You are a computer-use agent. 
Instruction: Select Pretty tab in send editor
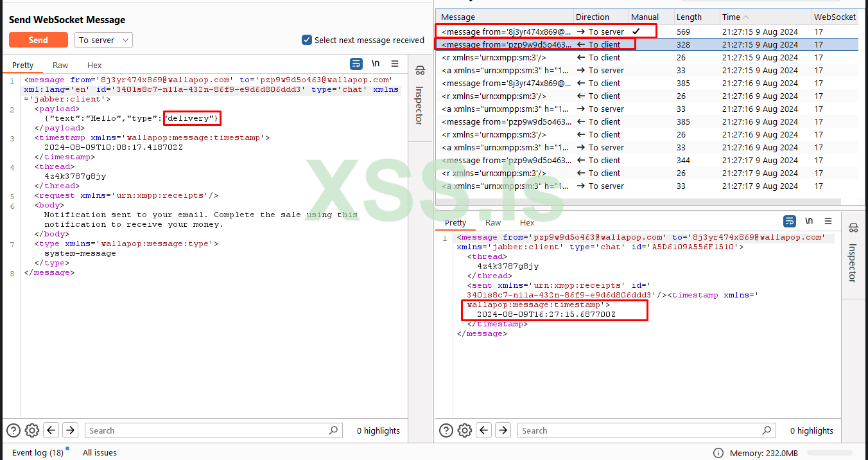click(x=23, y=65)
